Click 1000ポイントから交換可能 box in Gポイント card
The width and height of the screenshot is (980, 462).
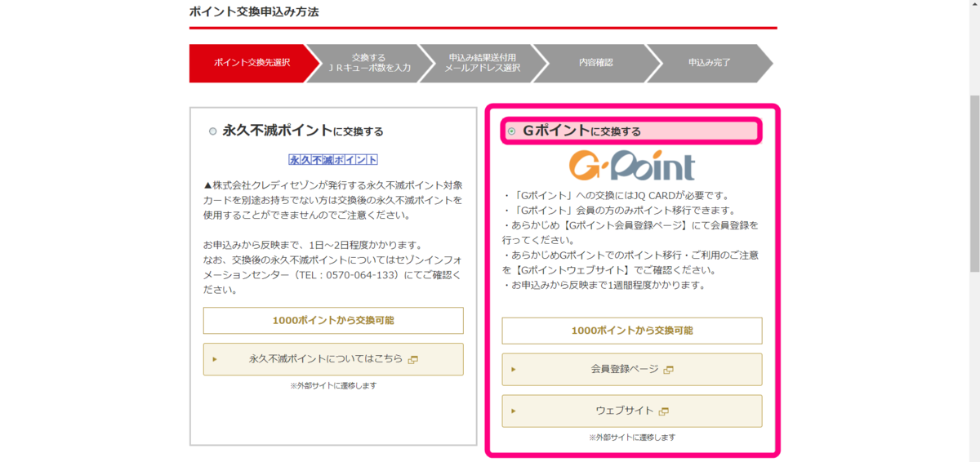632,331
